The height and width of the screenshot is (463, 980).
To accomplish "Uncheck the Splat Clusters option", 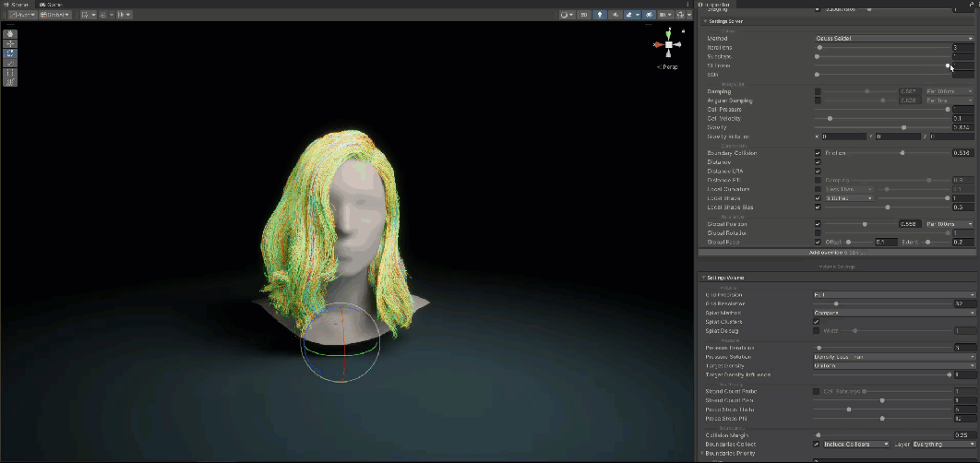I will 818,322.
